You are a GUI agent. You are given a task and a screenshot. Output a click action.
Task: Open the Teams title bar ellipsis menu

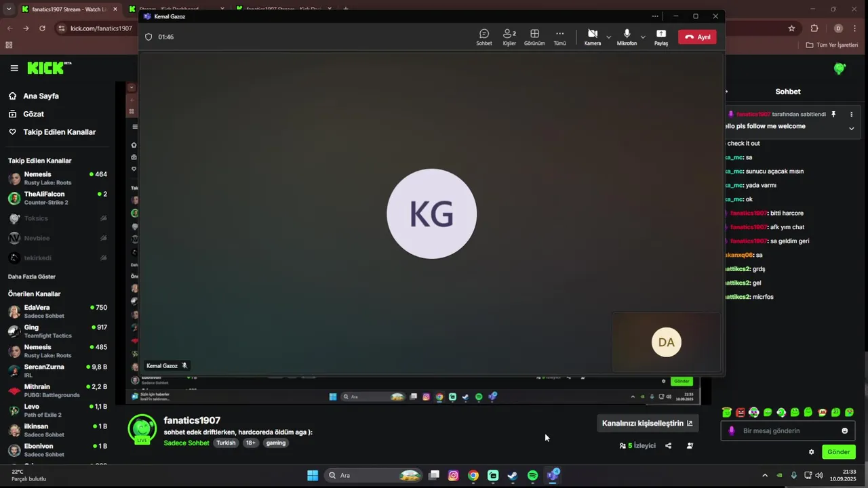655,16
